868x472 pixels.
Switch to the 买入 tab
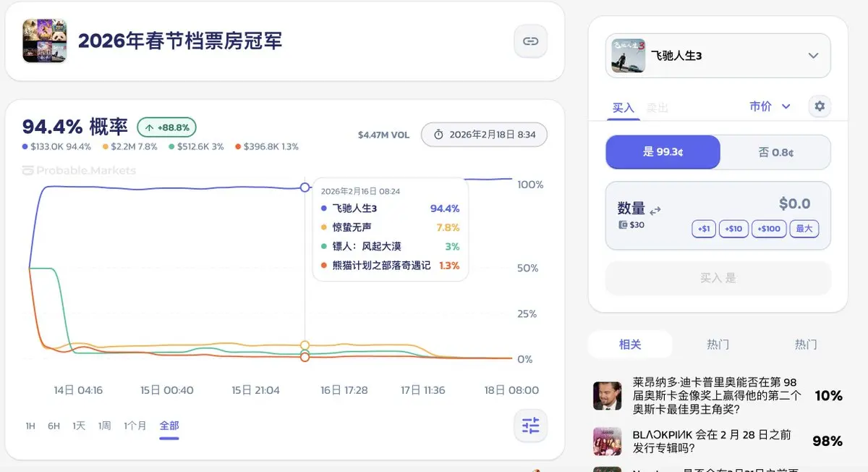[623, 108]
